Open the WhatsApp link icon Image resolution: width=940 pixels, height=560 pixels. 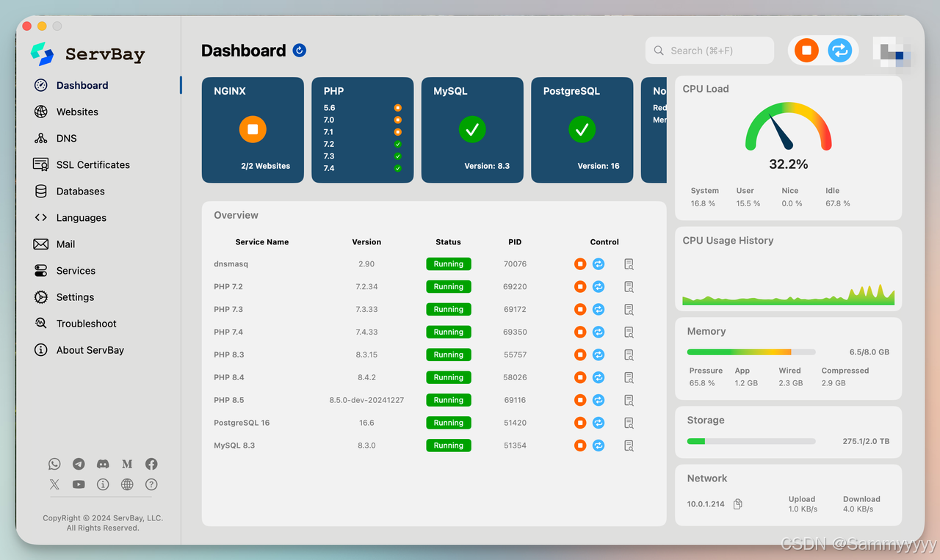(x=54, y=464)
